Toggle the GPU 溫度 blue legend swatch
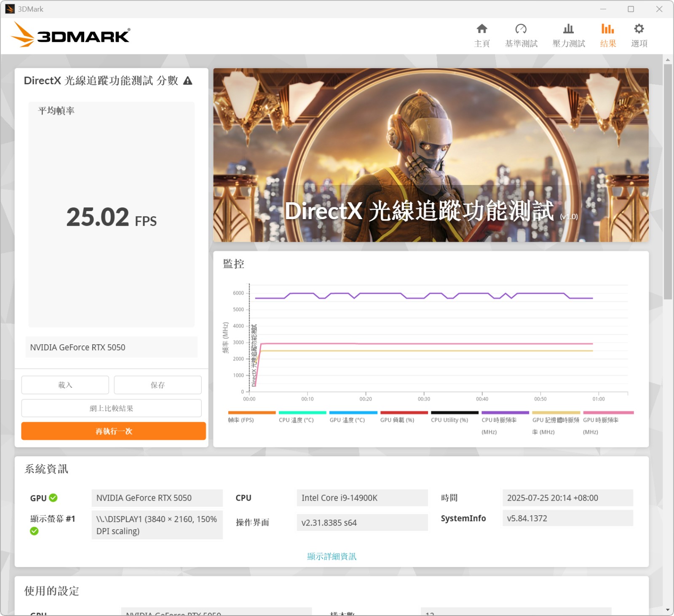 point(353,412)
